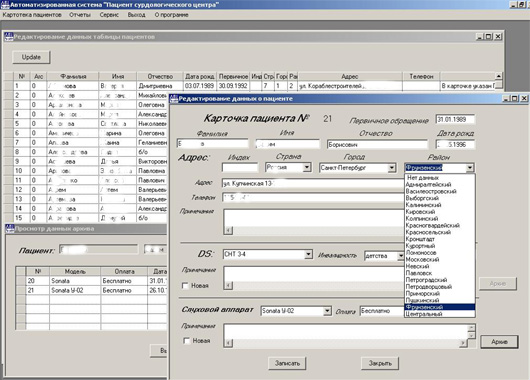Image resolution: width=530 pixels, height=380 pixels.
Task: Select Красносельский in district list
Action: tap(440, 232)
